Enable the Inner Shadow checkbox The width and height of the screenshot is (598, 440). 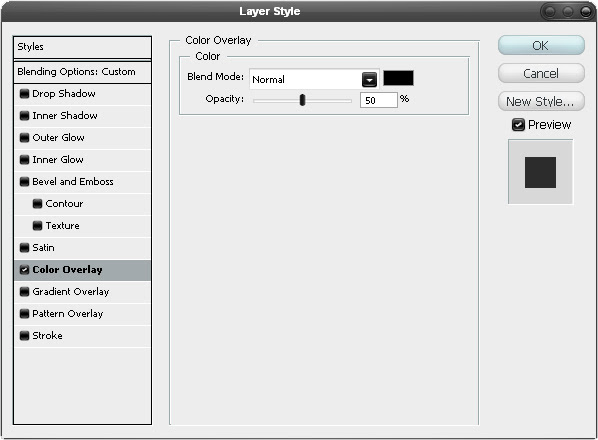[x=24, y=116]
